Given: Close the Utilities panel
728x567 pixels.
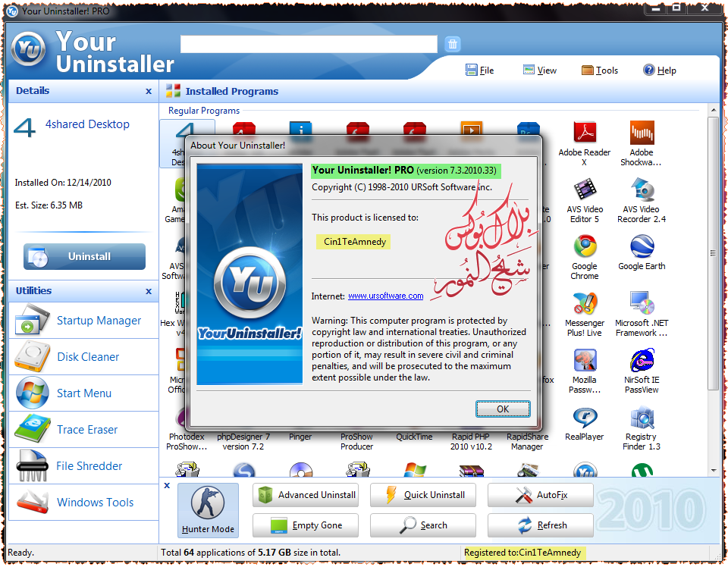Looking at the screenshot, I should coord(149,291).
